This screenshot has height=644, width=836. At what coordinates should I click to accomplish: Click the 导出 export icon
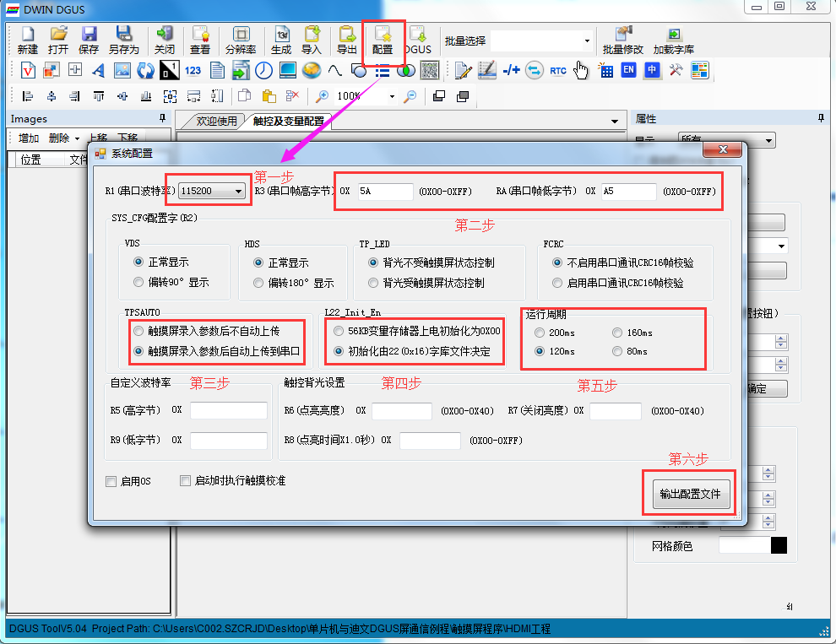tap(346, 40)
